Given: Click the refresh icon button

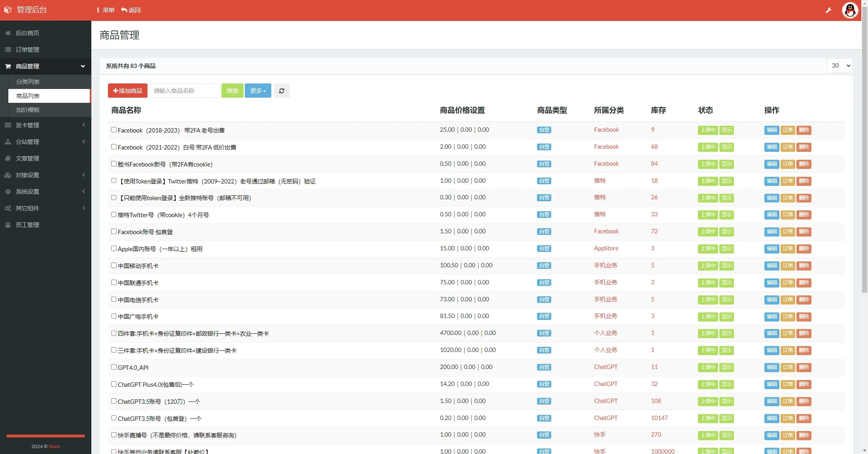Looking at the screenshot, I should click(281, 91).
